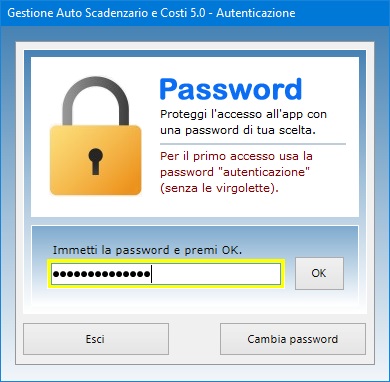
Task: Click the keyhole on the padlock
Action: click(96, 161)
